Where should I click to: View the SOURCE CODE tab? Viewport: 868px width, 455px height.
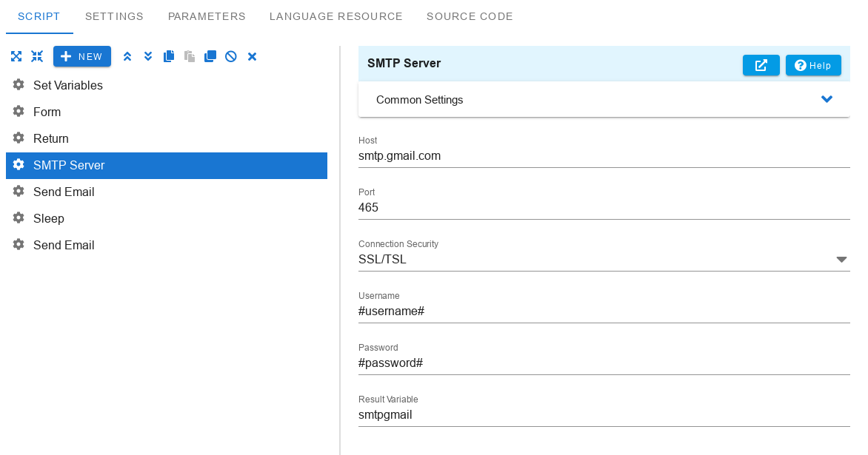470,16
